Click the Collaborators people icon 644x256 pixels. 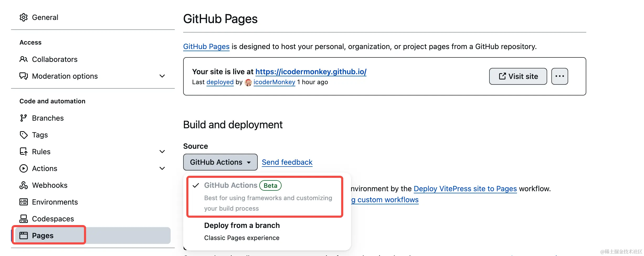tap(24, 59)
